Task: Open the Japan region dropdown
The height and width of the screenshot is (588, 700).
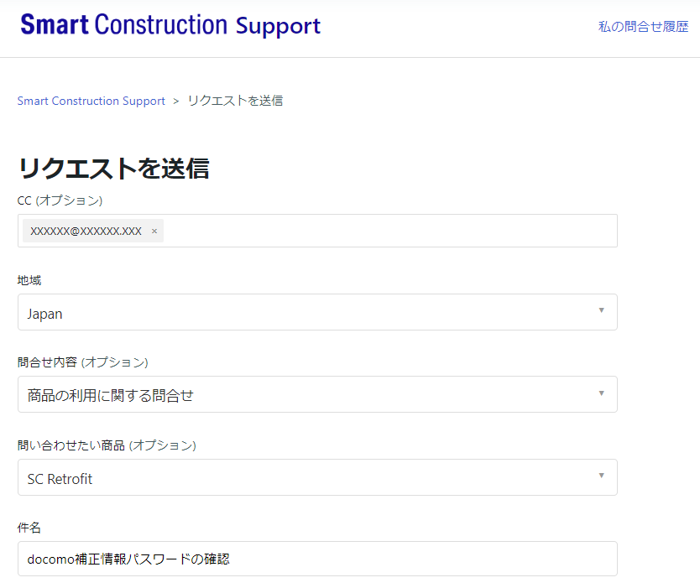Action: tap(317, 312)
